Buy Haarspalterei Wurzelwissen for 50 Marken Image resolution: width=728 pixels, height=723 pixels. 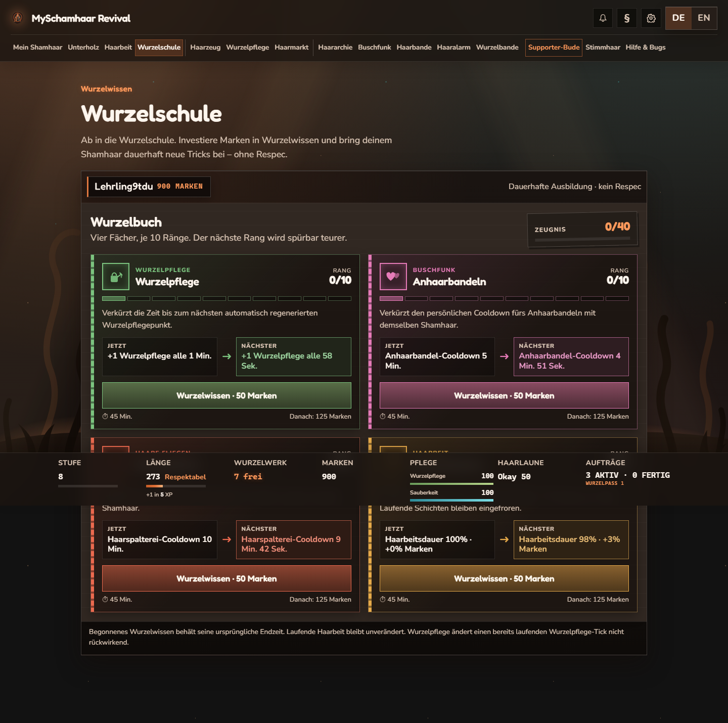pos(226,578)
